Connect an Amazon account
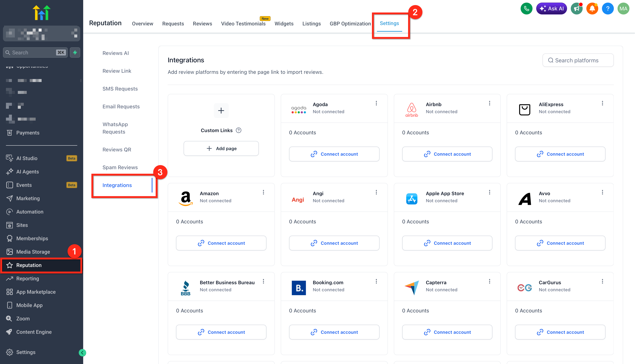Screen dimensions: 635x364 click(x=221, y=243)
